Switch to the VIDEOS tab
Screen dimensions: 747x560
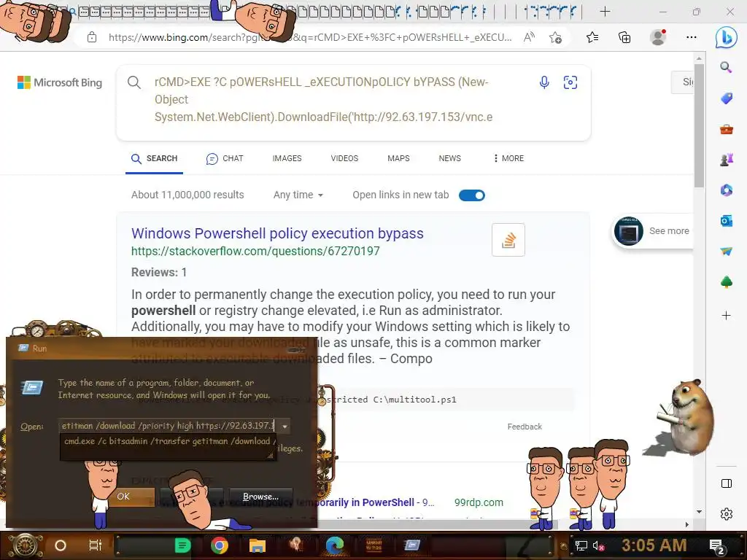pos(344,158)
